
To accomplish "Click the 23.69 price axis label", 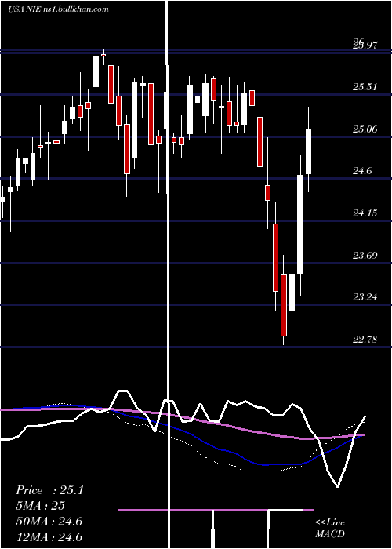I will [x=365, y=255].
